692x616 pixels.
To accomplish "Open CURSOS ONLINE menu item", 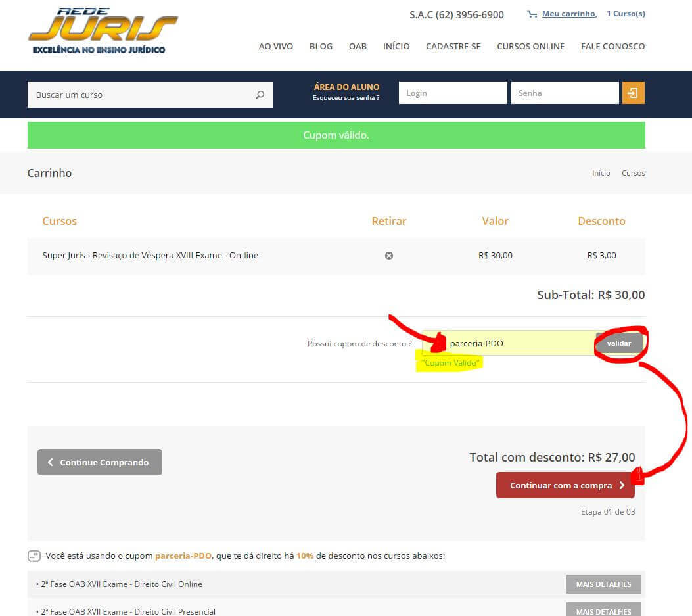I will 530,47.
